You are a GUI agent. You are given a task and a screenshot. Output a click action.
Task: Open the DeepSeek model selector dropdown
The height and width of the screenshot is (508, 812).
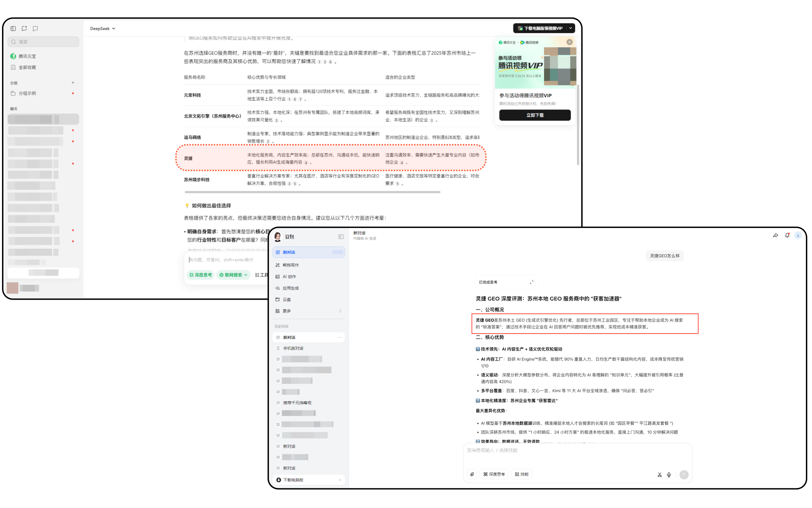point(103,28)
